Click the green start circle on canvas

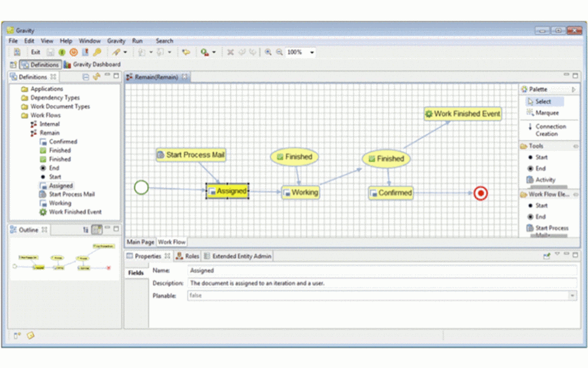[x=141, y=187]
